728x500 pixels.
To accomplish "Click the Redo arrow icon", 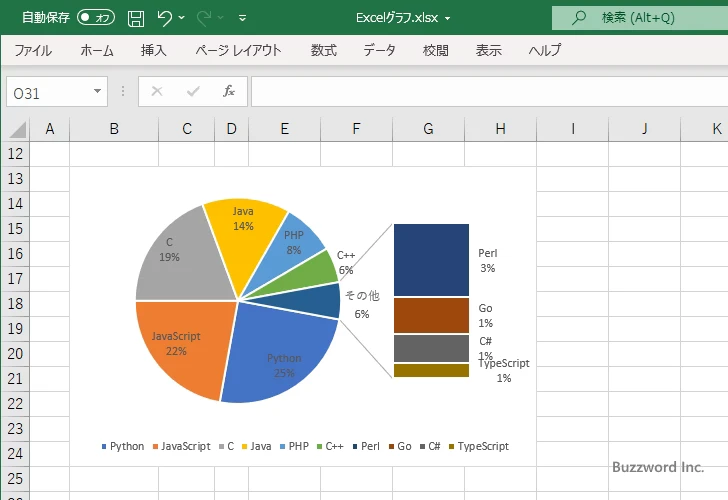I will click(x=204, y=18).
